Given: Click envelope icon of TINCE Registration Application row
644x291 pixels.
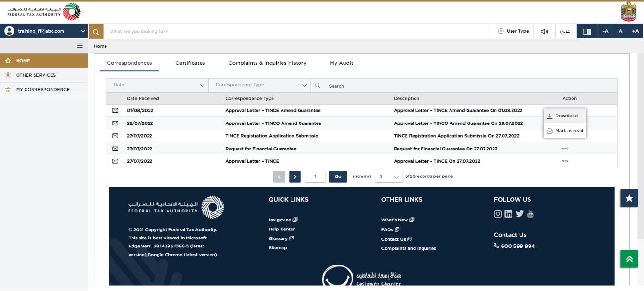Looking at the screenshot, I should click(115, 136).
